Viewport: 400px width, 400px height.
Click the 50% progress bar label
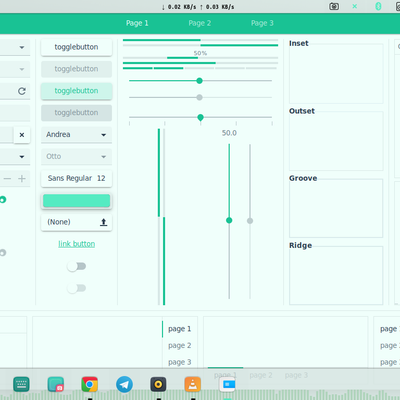200,53
